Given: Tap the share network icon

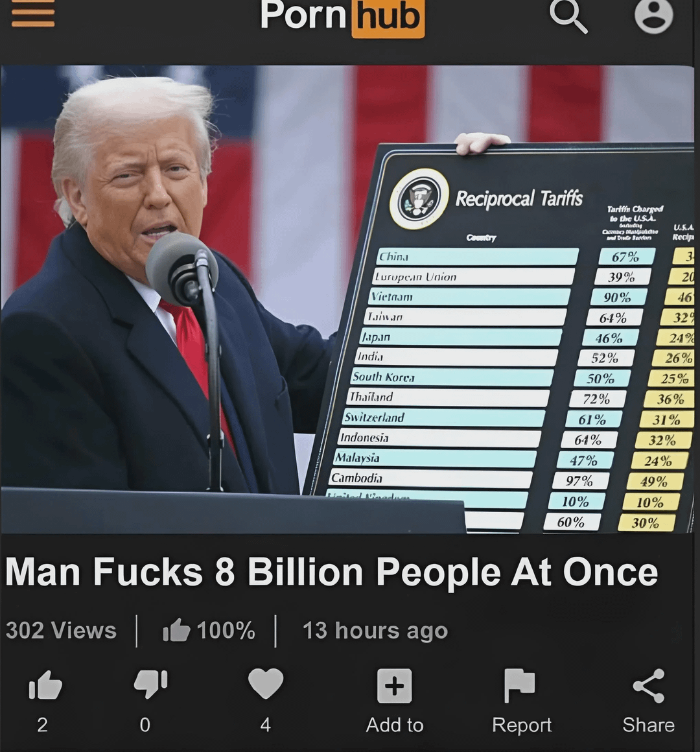Looking at the screenshot, I should coord(649,686).
